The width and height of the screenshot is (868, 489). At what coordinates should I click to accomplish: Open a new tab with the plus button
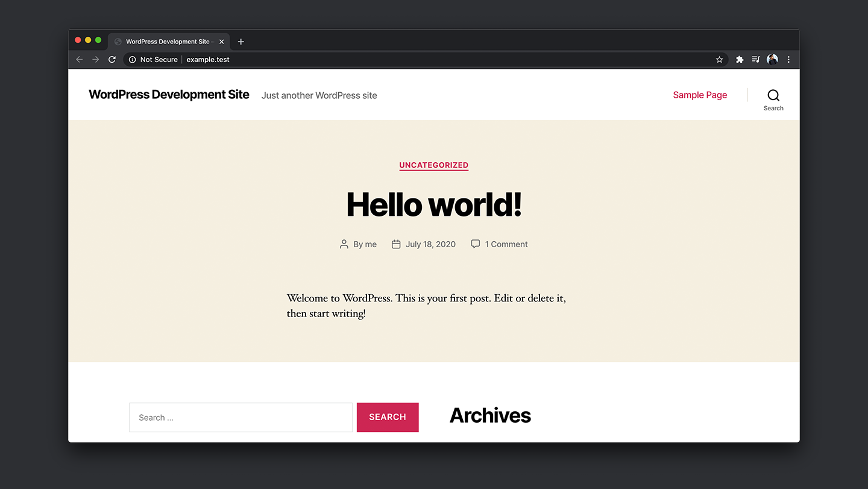pyautogui.click(x=241, y=42)
